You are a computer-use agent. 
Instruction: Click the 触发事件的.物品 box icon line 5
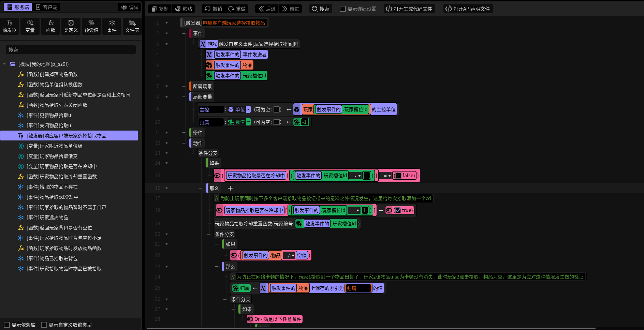click(x=209, y=65)
